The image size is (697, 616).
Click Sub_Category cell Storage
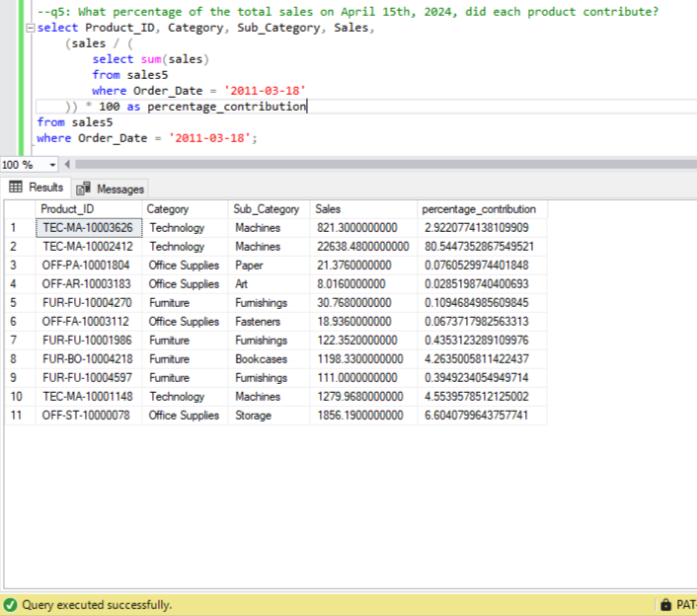click(x=269, y=416)
